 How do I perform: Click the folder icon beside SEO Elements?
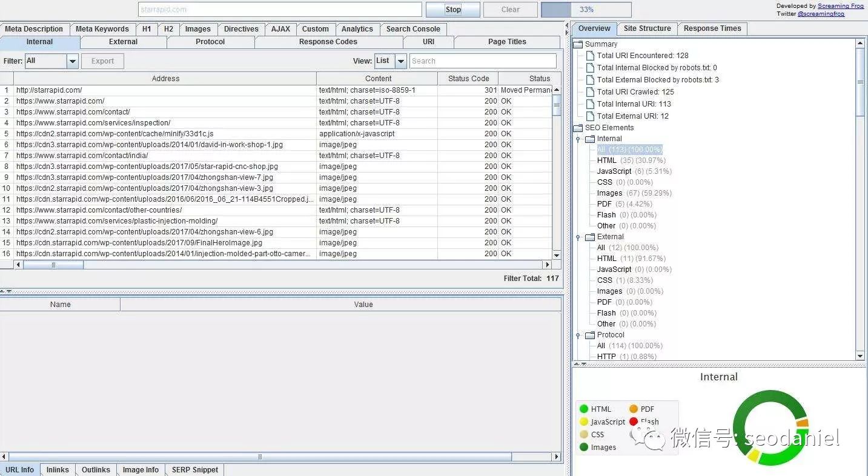coord(578,128)
